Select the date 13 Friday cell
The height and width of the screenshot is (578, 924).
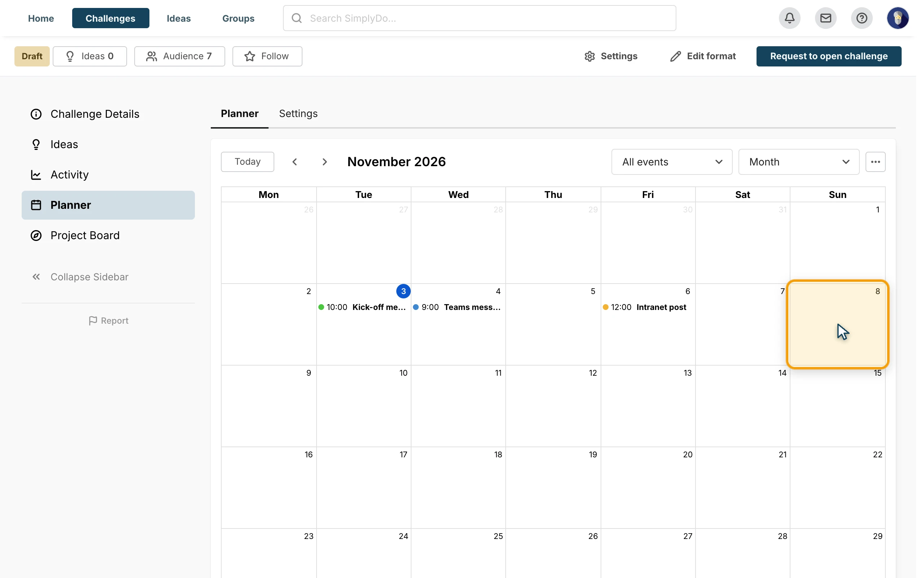[648, 406]
